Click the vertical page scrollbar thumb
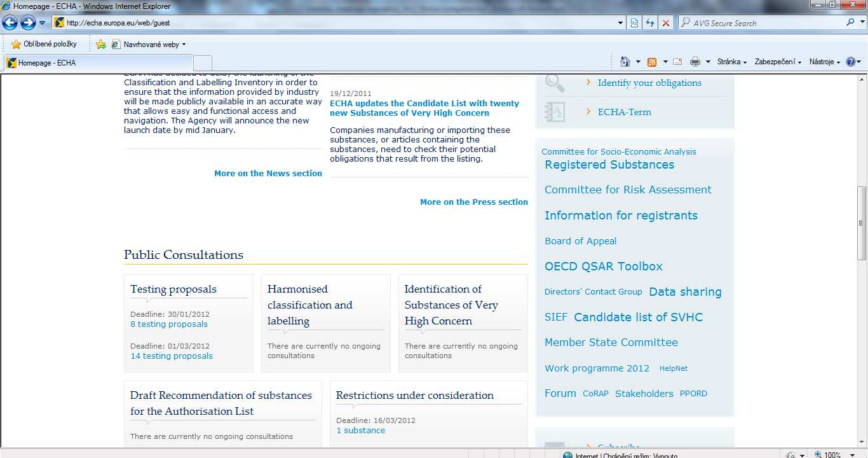The width and height of the screenshot is (868, 458). click(x=862, y=223)
